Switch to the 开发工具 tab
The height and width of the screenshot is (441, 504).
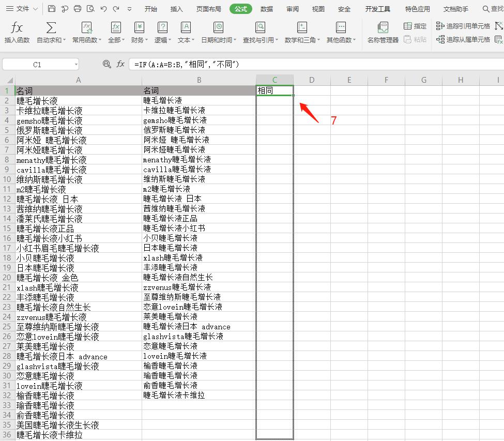[x=378, y=9]
